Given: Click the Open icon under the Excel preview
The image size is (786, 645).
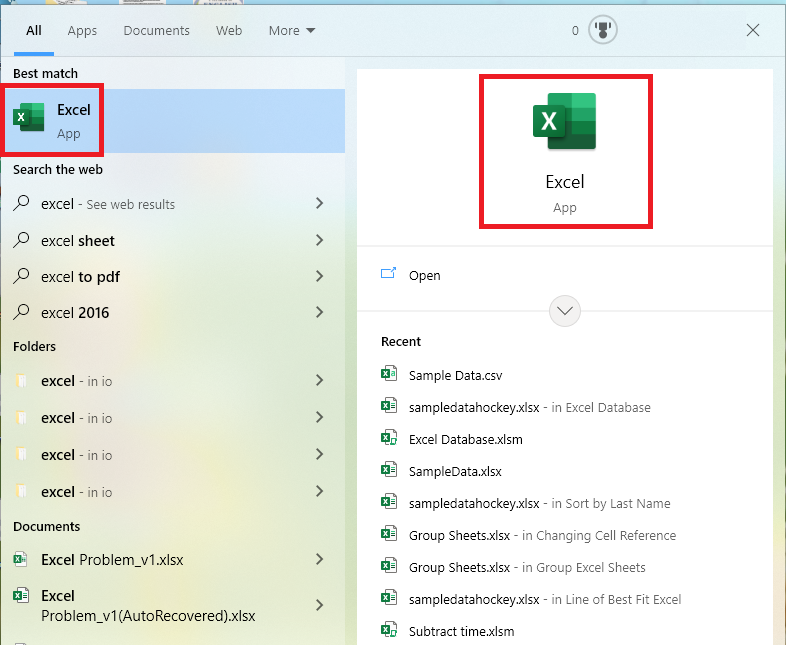Looking at the screenshot, I should tap(389, 275).
